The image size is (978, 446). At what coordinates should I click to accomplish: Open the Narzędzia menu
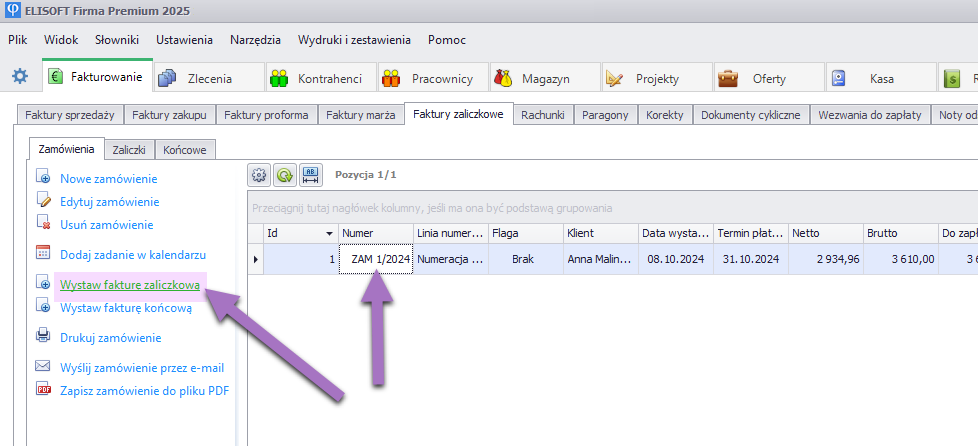[255, 40]
